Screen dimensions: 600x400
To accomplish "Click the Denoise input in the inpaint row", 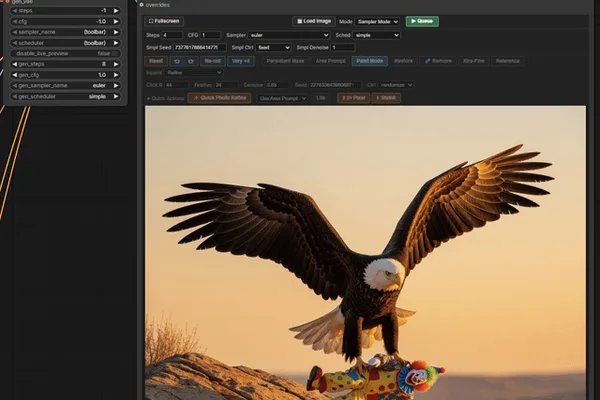I will [x=277, y=85].
